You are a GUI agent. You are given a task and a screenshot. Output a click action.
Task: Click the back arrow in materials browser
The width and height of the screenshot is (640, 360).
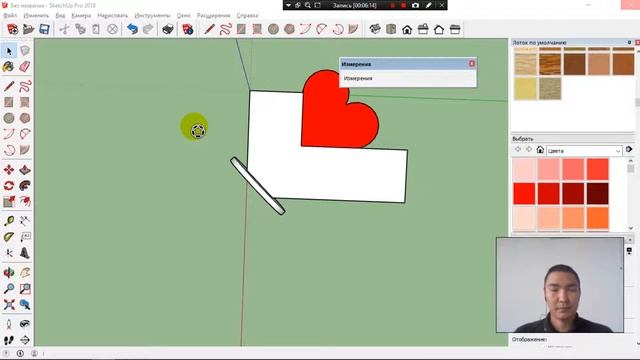[x=518, y=150]
